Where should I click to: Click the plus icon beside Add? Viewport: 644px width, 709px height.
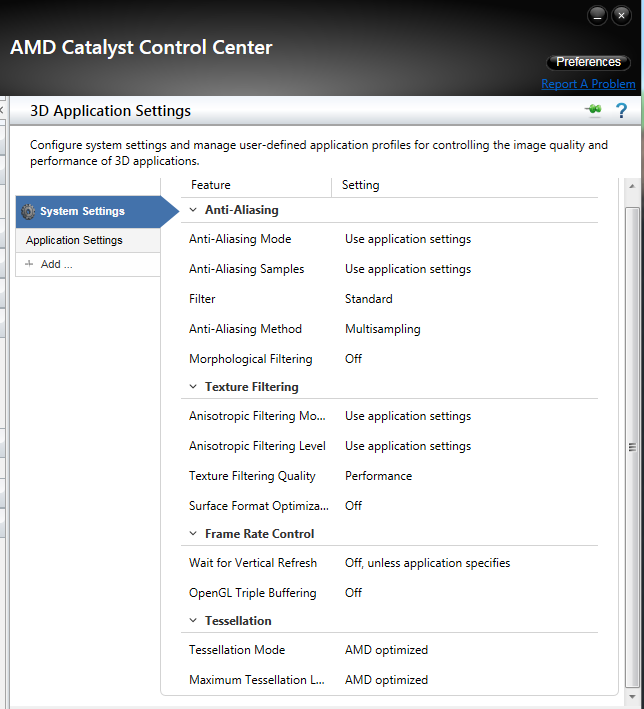[x=29, y=264]
